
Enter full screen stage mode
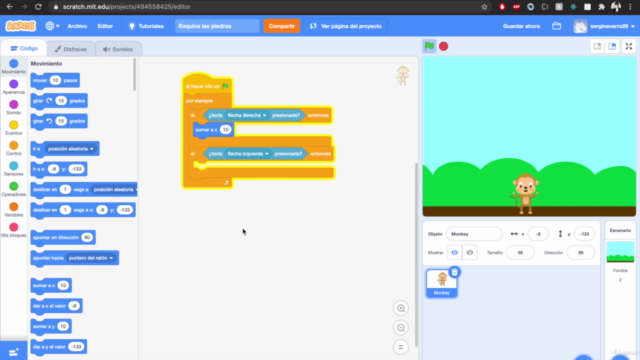[629, 46]
